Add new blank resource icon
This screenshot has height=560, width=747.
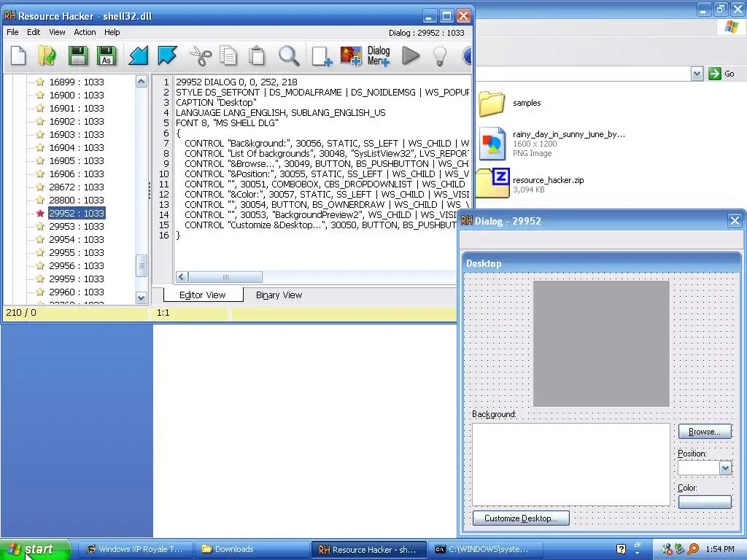point(322,55)
